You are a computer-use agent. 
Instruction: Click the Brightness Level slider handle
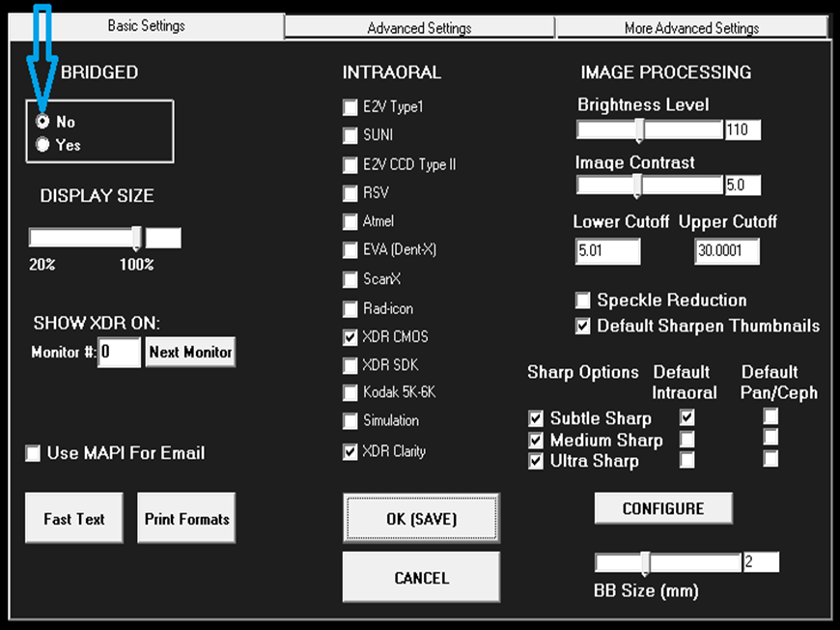click(x=639, y=130)
